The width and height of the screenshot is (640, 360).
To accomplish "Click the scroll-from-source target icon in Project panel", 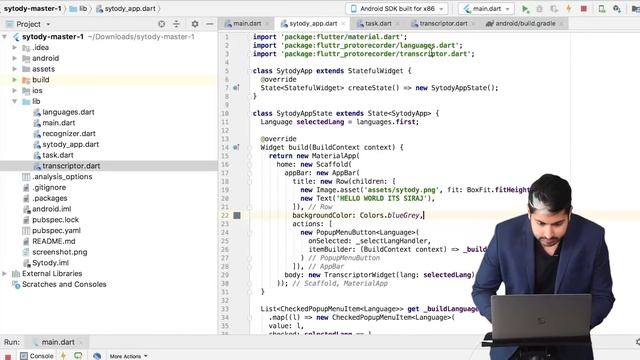I will [162, 24].
